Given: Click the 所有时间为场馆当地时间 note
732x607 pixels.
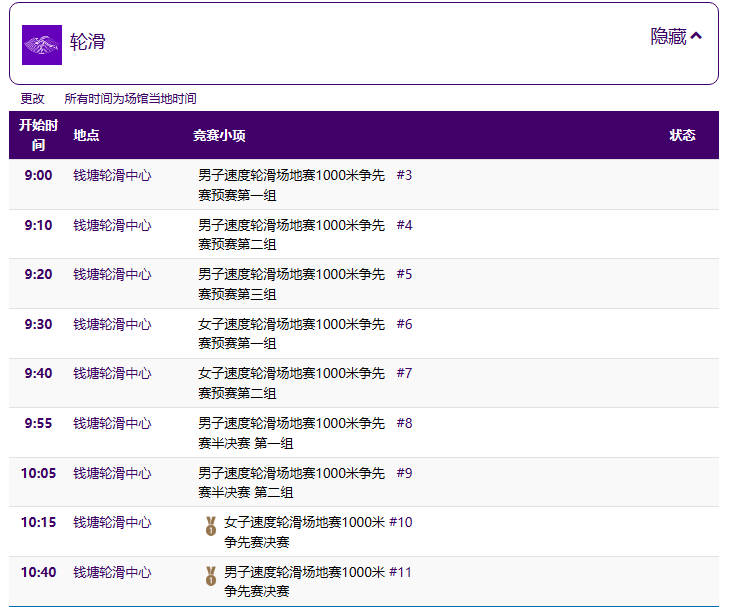Looking at the screenshot, I should click(130, 99).
